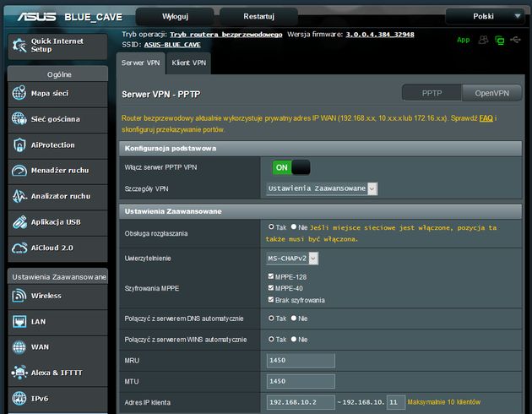This screenshot has width=532, height=414.
Task: Open AiProtection menu item
Action: pyautogui.click(x=57, y=145)
